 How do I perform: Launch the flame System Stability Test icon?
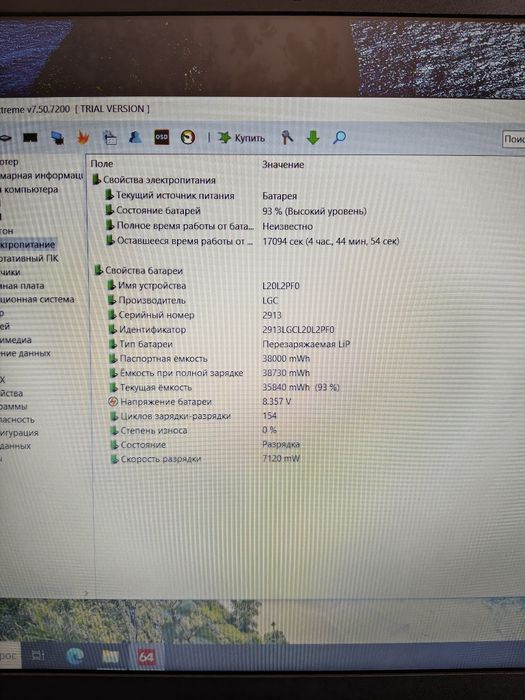tap(83, 137)
